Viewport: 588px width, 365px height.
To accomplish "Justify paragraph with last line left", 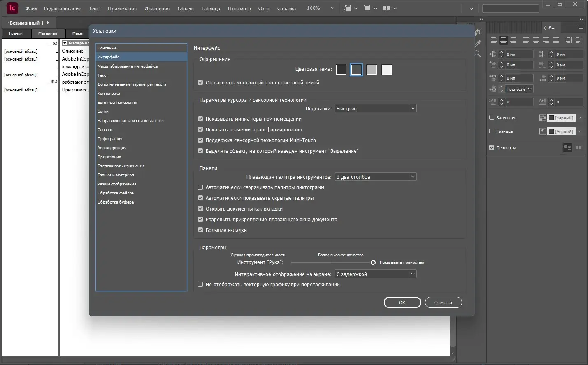I will [526, 40].
